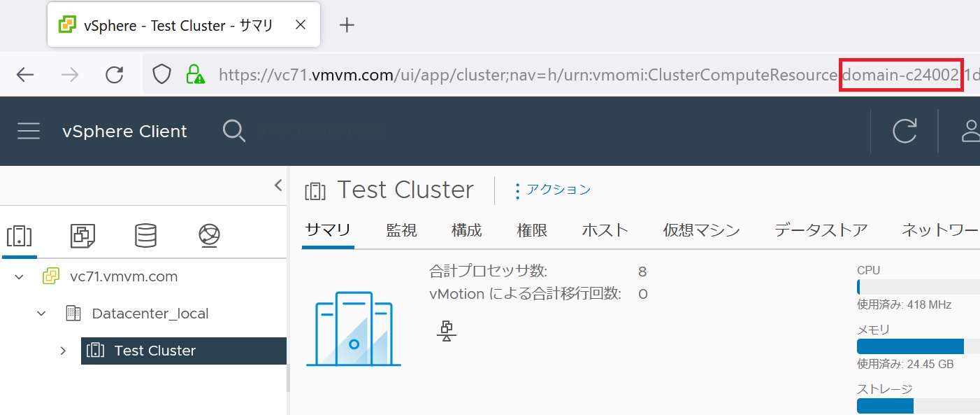Refresh vSphere Client data with the circular arrow
The width and height of the screenshot is (980, 415).
click(905, 131)
